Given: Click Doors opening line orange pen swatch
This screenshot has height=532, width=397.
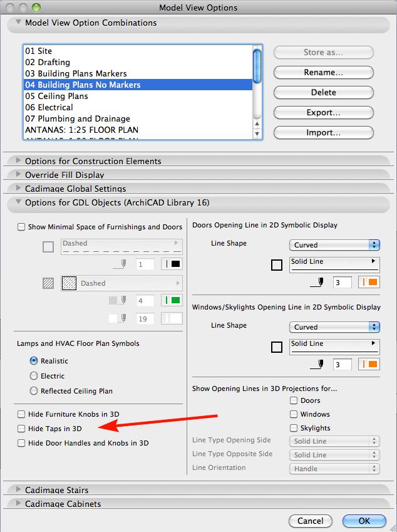Looking at the screenshot, I should point(369,282).
